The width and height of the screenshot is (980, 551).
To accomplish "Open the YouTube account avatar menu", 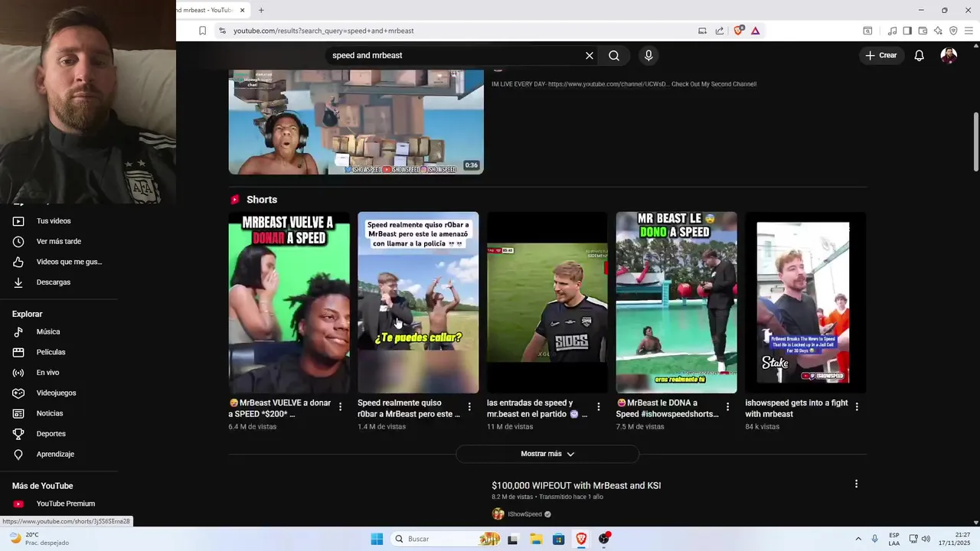I will 949,55.
